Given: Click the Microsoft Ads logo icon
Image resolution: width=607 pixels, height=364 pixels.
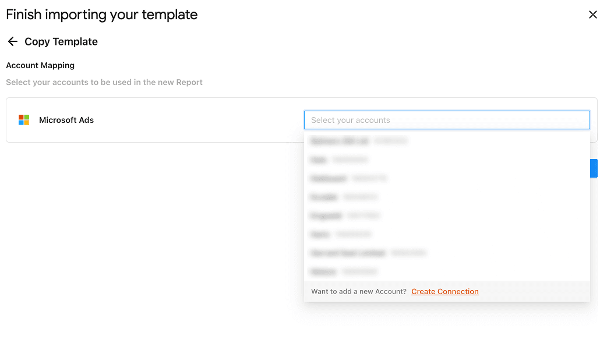Looking at the screenshot, I should coord(24,120).
